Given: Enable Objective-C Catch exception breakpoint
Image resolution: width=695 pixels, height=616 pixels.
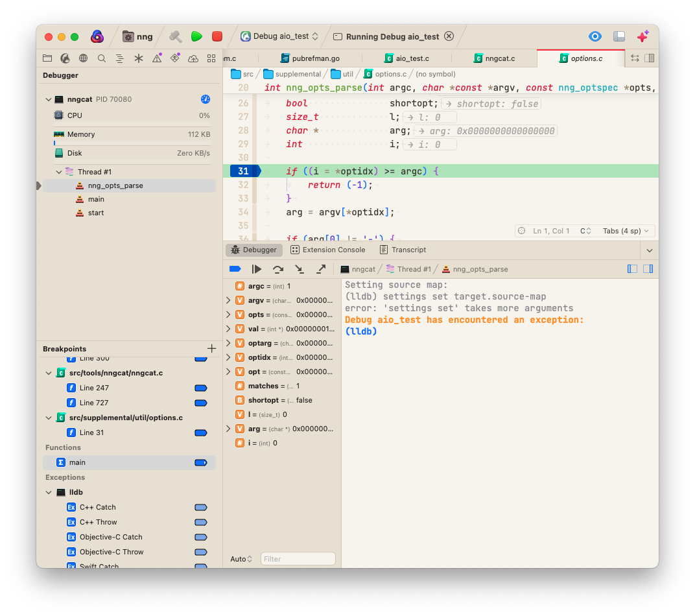Looking at the screenshot, I should click(x=201, y=537).
